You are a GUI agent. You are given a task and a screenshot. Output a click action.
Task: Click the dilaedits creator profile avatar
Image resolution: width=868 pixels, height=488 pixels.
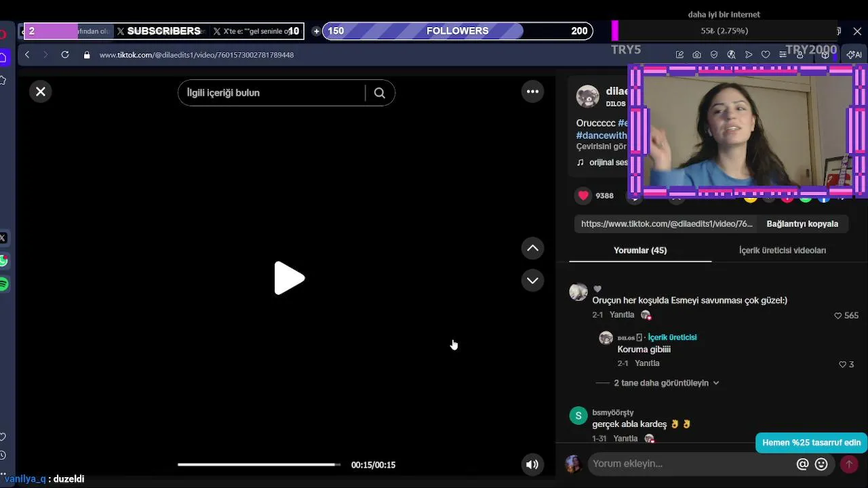coord(587,96)
